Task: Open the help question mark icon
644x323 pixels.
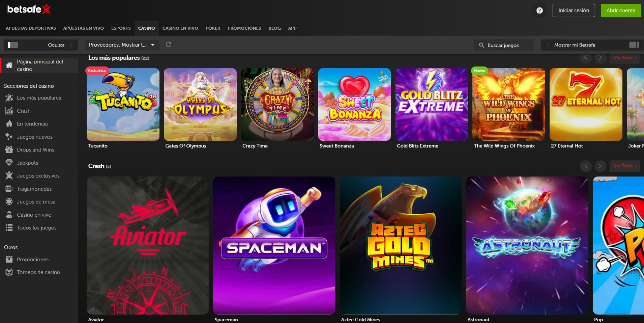Action: click(x=539, y=10)
